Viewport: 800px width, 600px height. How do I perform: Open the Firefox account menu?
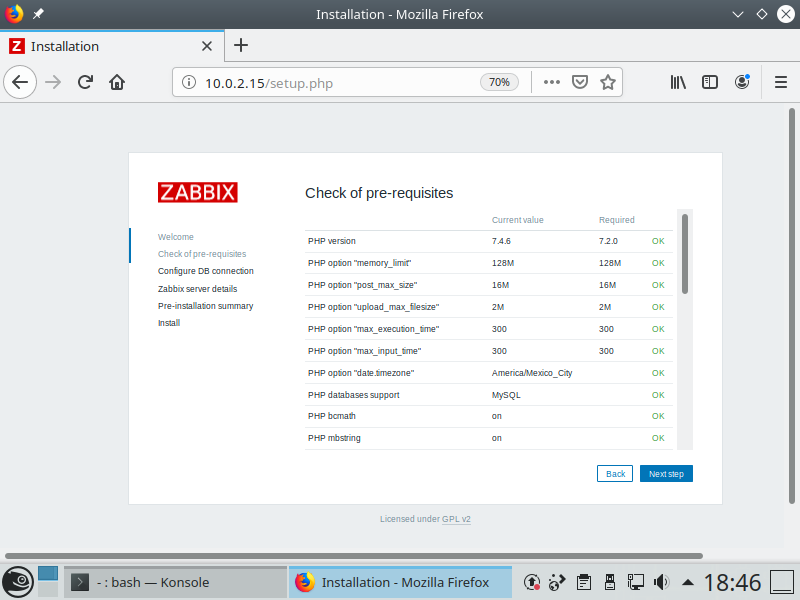742,82
